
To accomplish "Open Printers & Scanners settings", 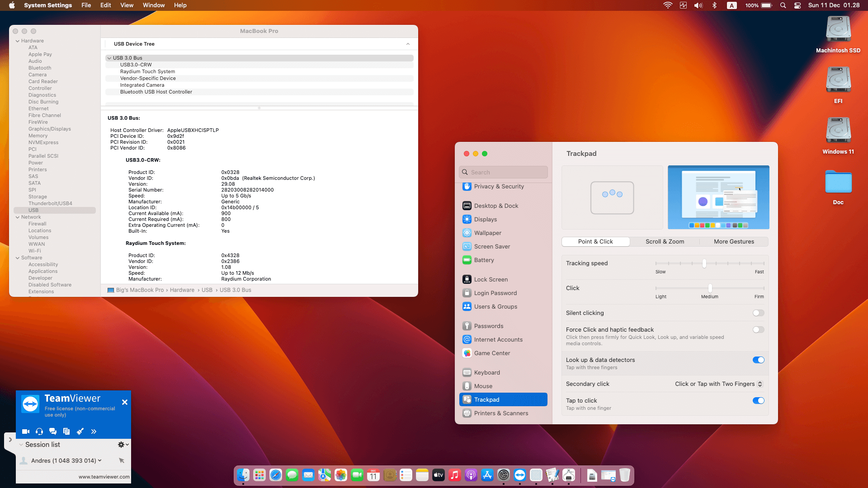I will coord(503,413).
